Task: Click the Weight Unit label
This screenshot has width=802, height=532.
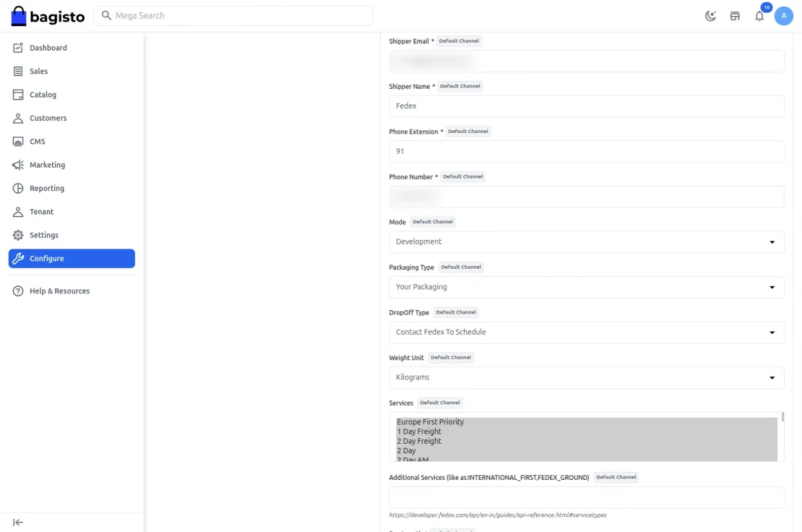Action: (x=406, y=358)
